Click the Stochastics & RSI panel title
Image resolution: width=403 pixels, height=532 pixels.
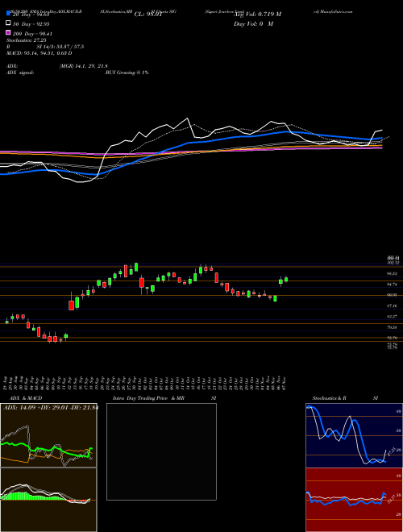pyautogui.click(x=345, y=398)
